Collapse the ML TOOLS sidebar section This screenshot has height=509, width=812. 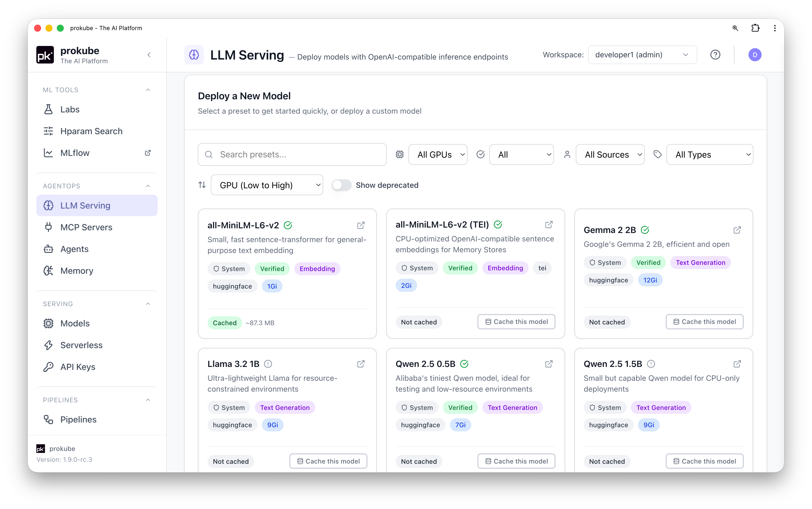pos(148,90)
